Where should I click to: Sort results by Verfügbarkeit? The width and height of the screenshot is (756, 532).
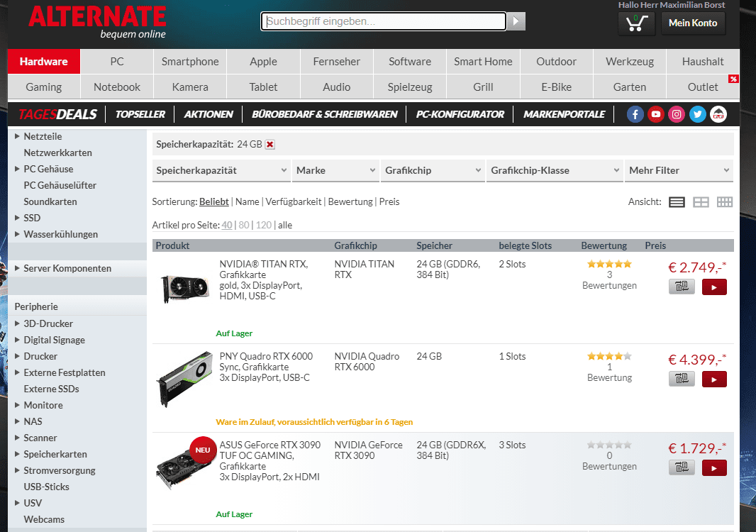[293, 201]
